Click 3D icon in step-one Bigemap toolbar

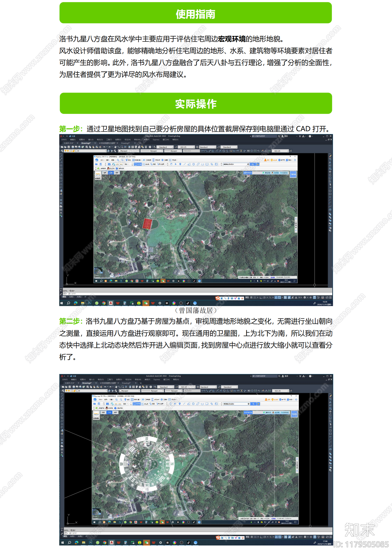144,160
